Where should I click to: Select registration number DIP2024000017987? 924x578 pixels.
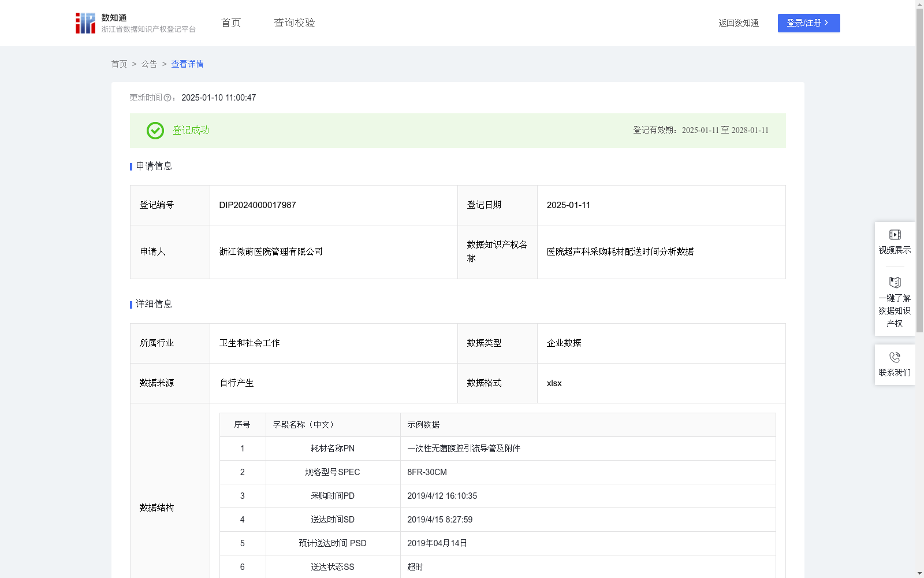coord(258,205)
